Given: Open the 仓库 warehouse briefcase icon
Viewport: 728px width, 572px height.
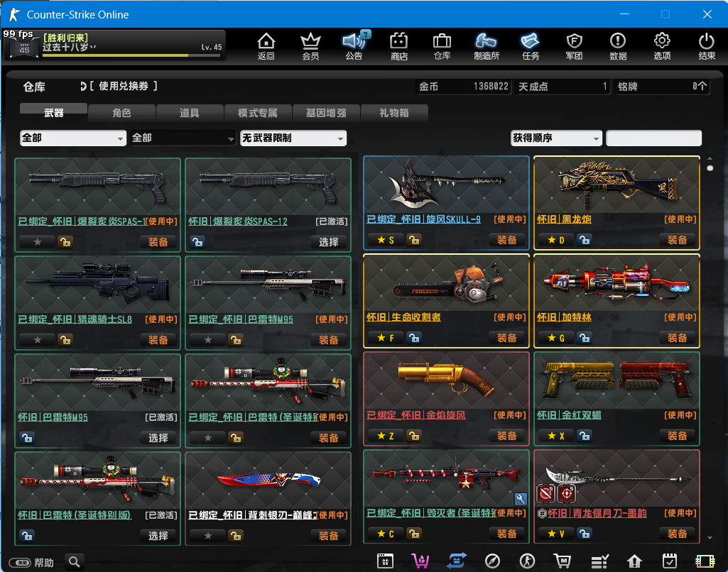Looking at the screenshot, I should (x=442, y=46).
